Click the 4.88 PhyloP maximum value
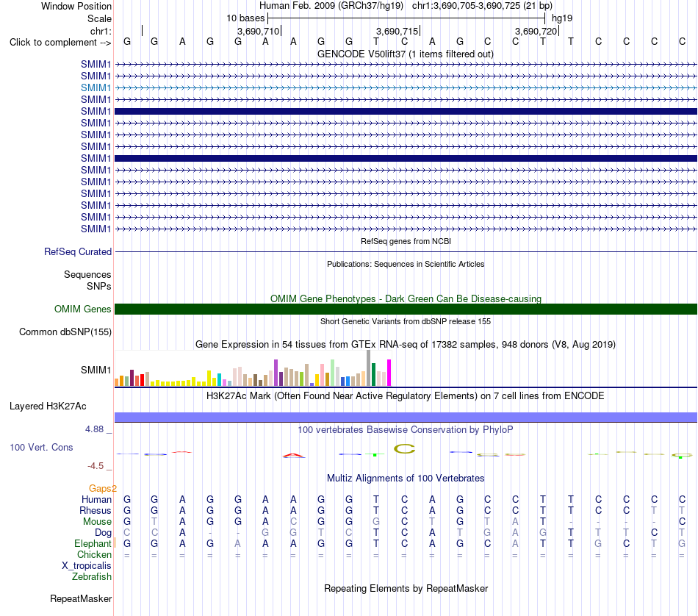The image size is (698, 616). tap(94, 429)
